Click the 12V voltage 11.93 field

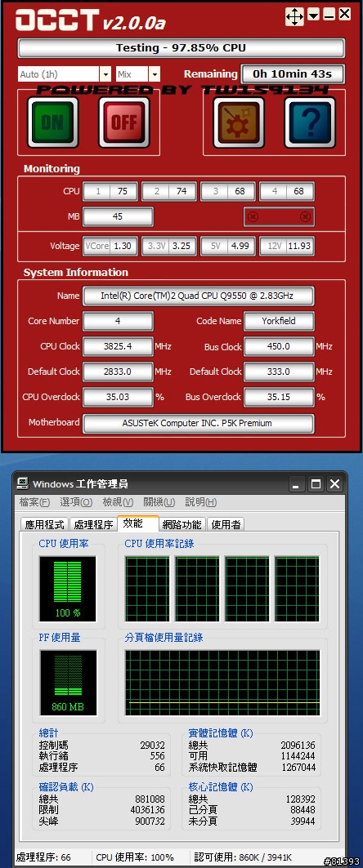287,247
